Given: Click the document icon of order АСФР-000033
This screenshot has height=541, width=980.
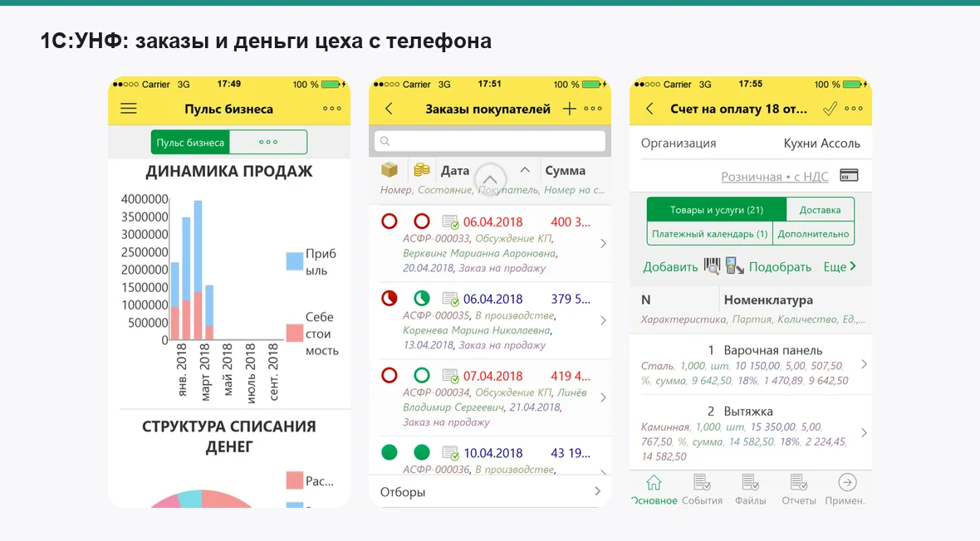Looking at the screenshot, I should point(451,222).
